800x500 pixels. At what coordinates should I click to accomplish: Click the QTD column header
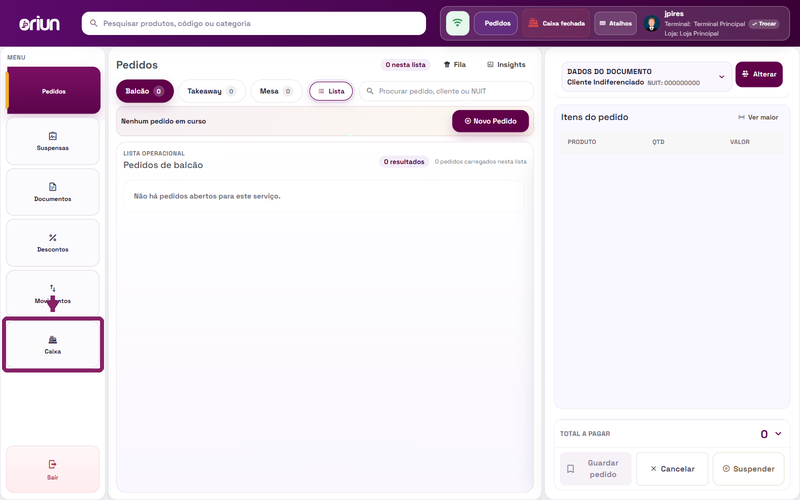pos(658,142)
